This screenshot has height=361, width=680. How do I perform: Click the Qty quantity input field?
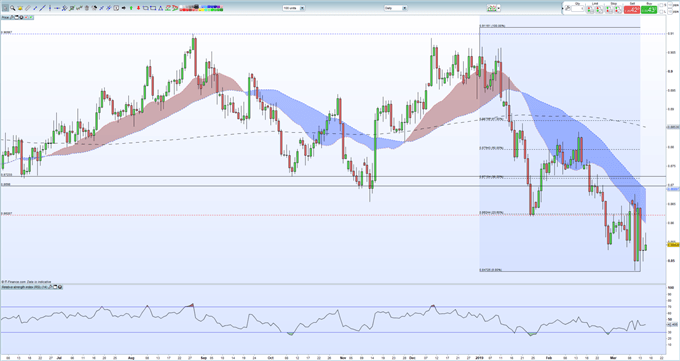(578, 9)
